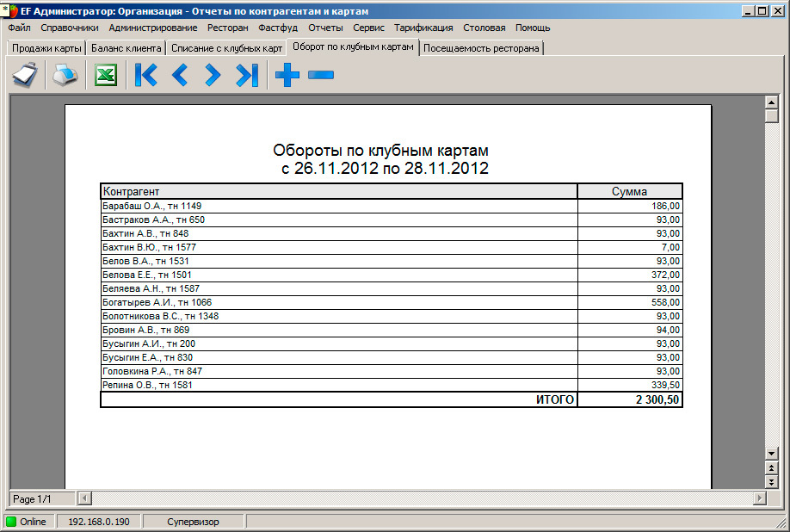Zoom in with the blue plus icon
The width and height of the screenshot is (790, 532).
click(287, 75)
